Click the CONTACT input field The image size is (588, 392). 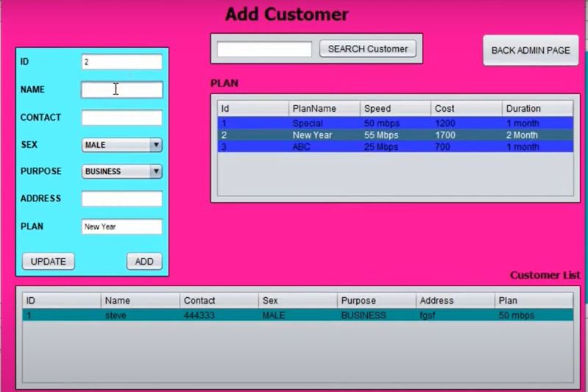[122, 118]
